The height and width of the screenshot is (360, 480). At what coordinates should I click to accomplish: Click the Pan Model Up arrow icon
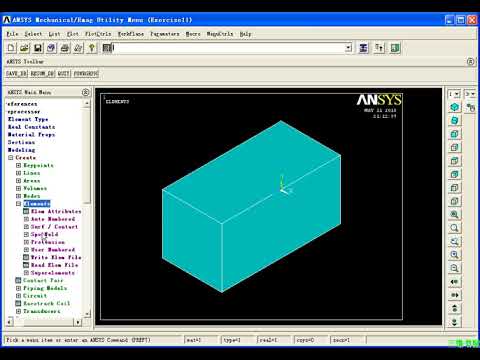(x=454, y=309)
